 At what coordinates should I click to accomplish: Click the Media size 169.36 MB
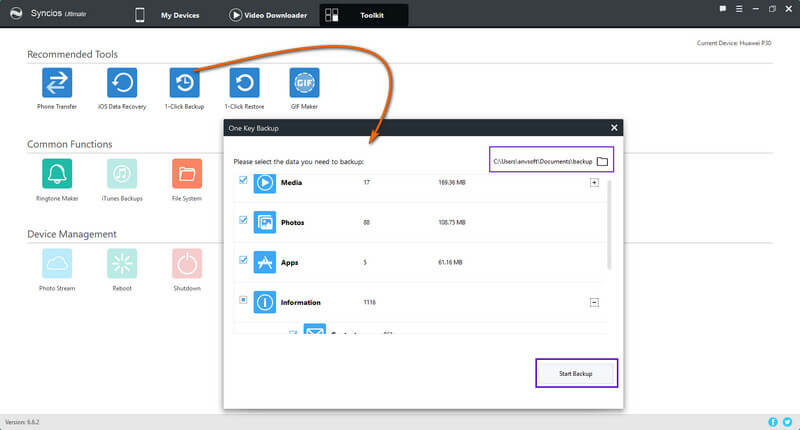click(452, 182)
